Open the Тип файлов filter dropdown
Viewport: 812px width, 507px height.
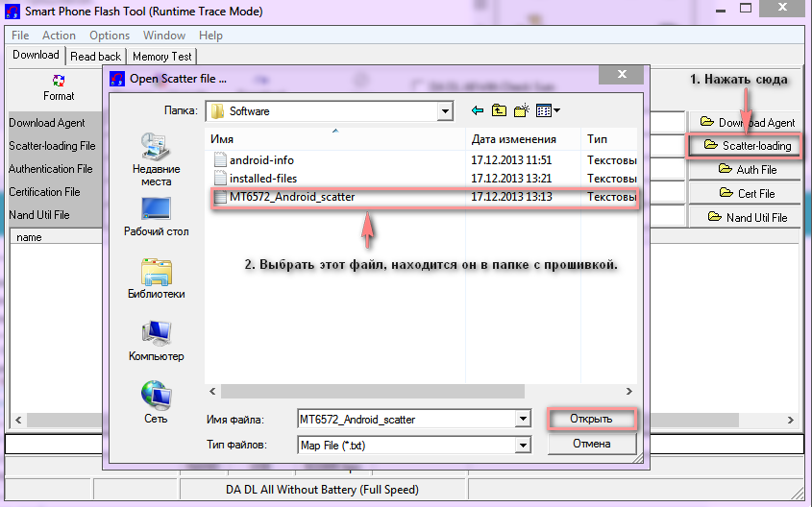coord(523,446)
